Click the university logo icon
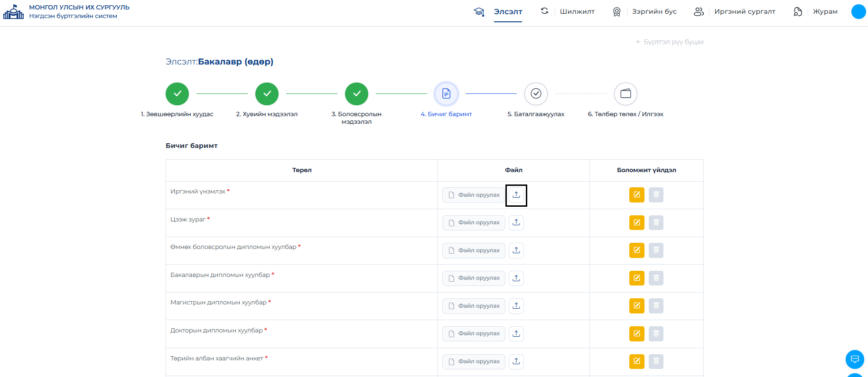Viewport: 868px width, 377px height. [x=13, y=12]
